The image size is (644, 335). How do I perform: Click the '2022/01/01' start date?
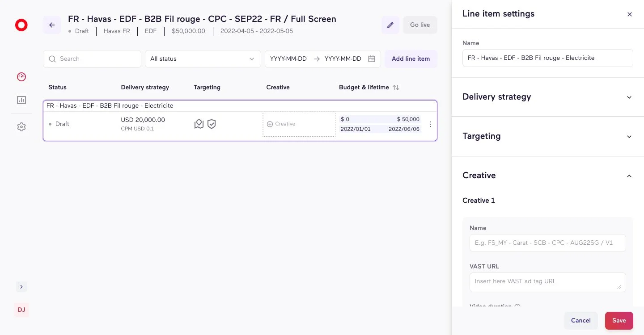point(356,129)
